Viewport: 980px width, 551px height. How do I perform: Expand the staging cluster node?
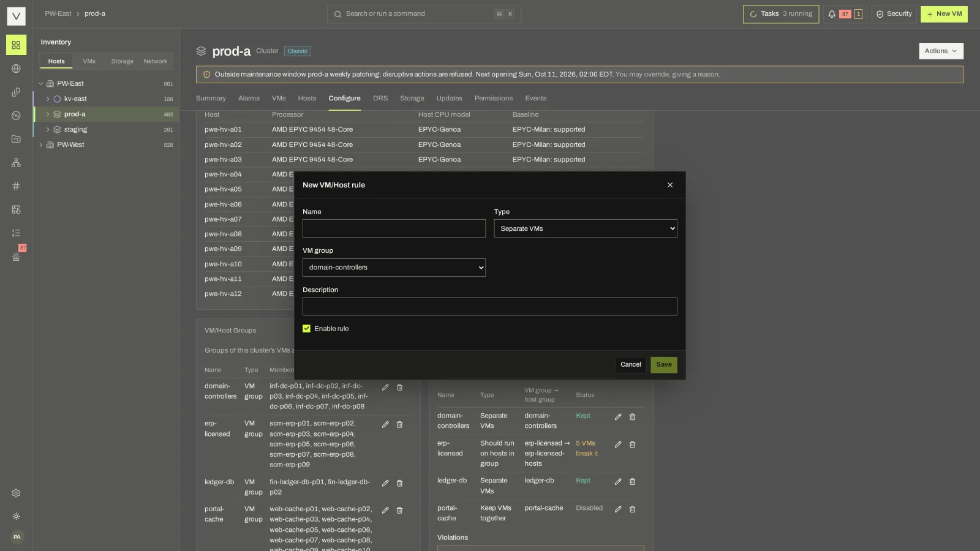pyautogui.click(x=48, y=130)
